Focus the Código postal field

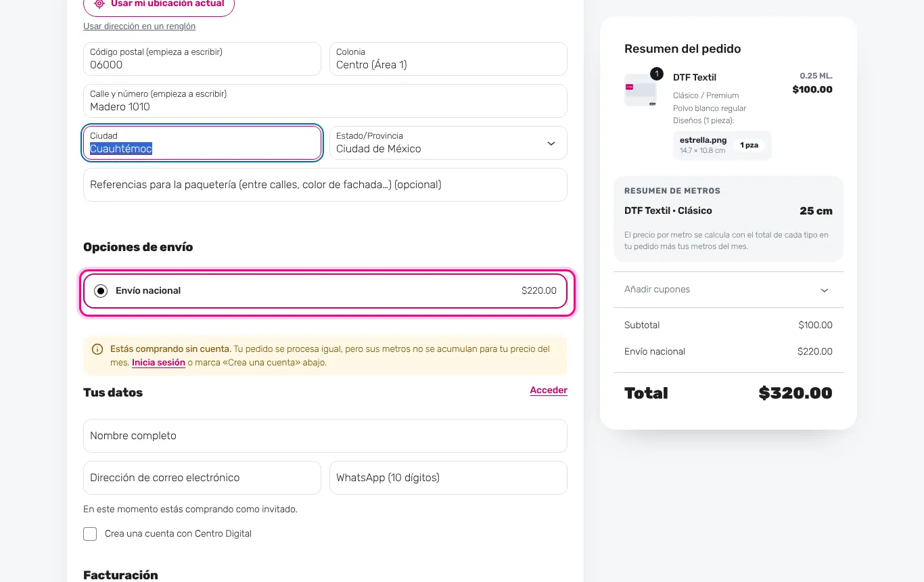tap(202, 59)
